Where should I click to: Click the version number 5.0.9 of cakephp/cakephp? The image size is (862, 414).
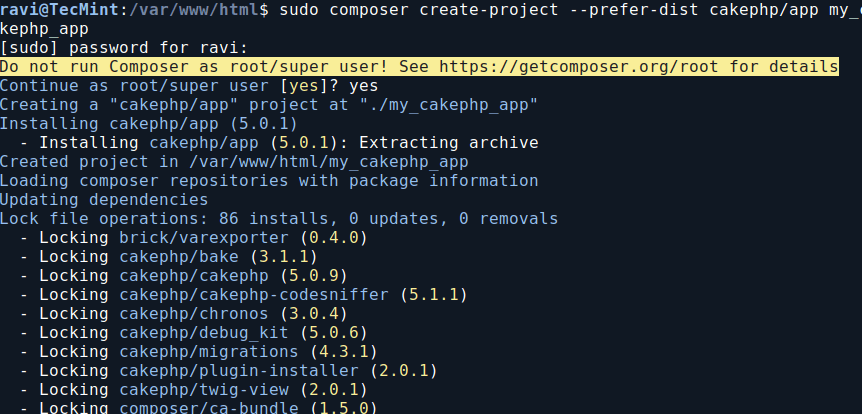[314, 275]
